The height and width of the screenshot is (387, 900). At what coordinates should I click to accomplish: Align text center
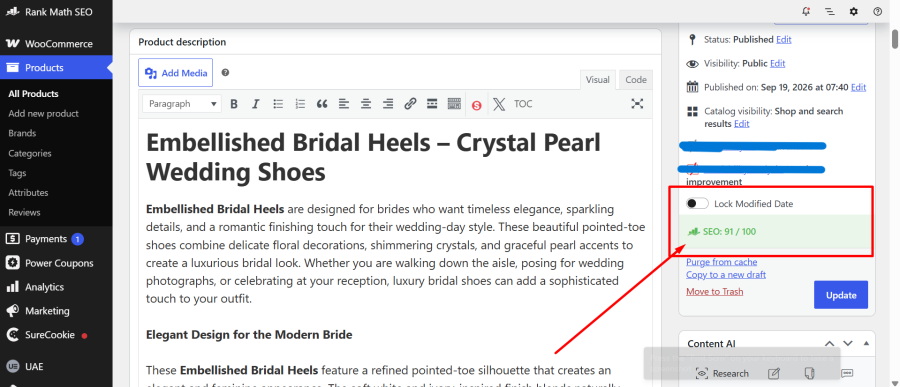pos(366,104)
